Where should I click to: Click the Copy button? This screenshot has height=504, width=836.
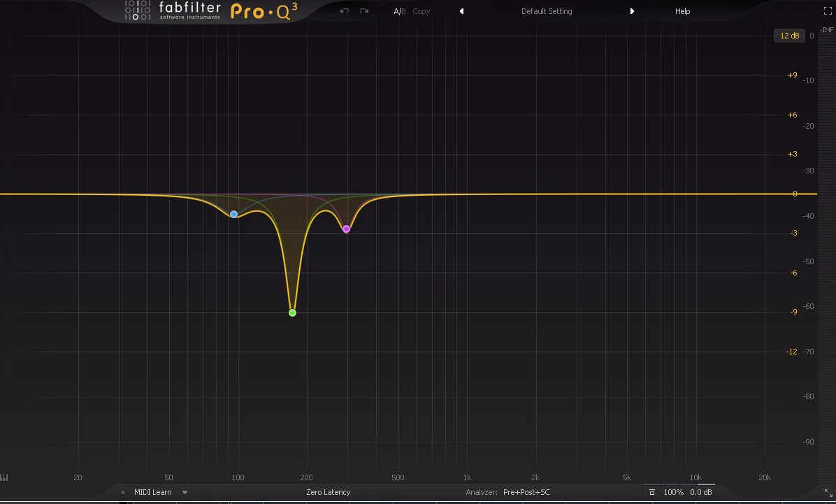click(421, 11)
